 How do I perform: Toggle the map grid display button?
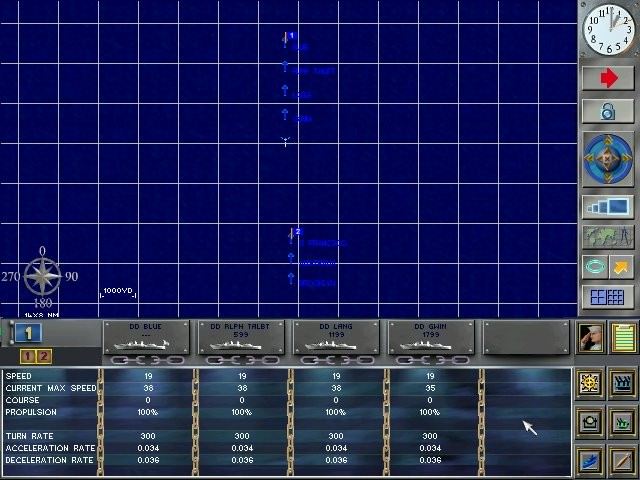608,297
